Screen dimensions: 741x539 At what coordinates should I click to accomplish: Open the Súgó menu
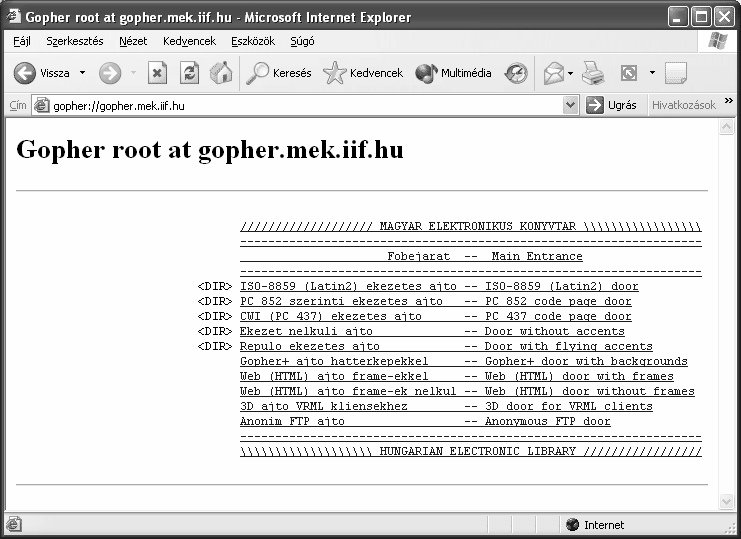[x=302, y=41]
